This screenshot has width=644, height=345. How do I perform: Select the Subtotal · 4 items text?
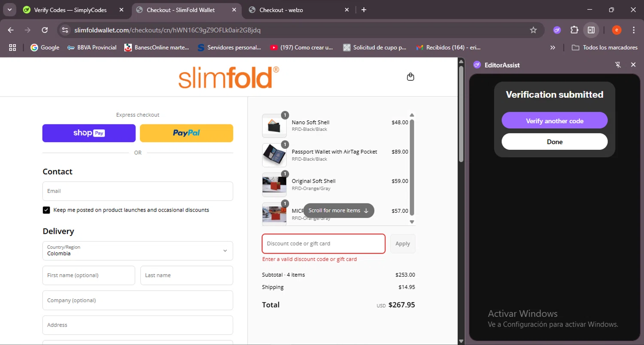283,275
